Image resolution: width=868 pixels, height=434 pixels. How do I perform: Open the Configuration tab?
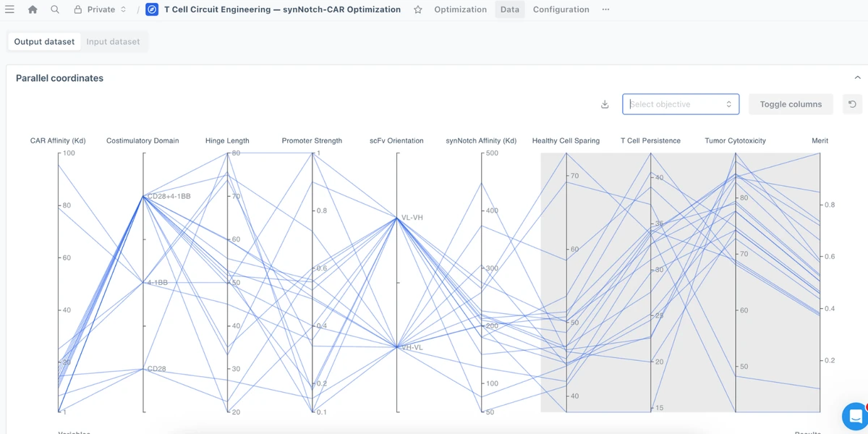[x=561, y=9]
